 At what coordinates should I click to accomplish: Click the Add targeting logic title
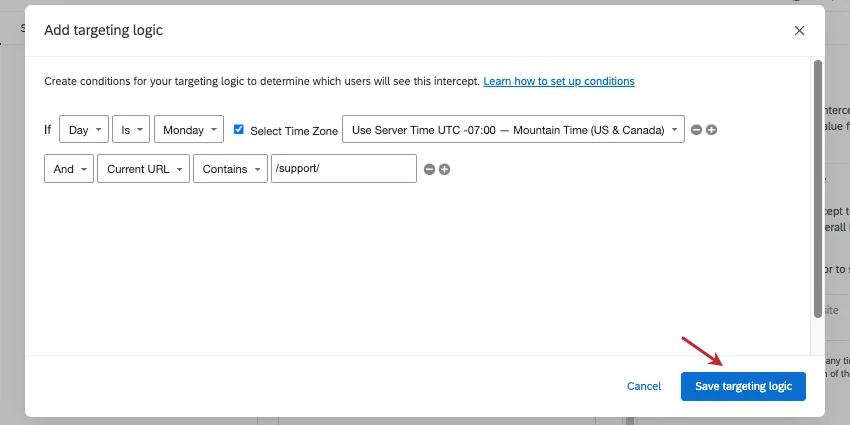pyautogui.click(x=103, y=30)
